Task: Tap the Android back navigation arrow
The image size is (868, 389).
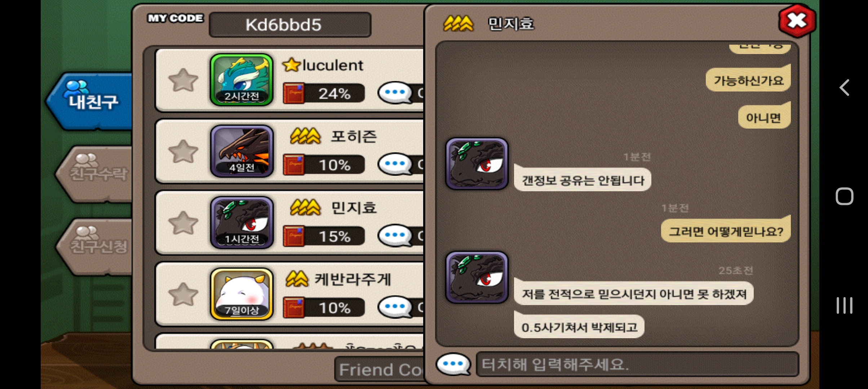Action: click(x=845, y=88)
